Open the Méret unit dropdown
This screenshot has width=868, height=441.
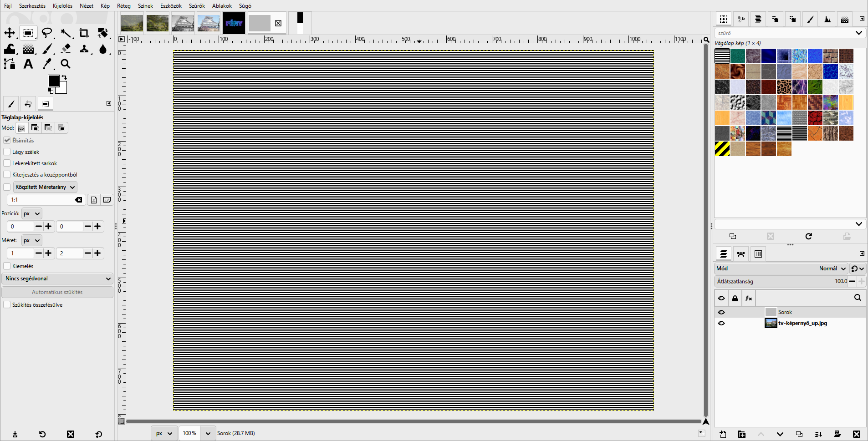pos(32,240)
